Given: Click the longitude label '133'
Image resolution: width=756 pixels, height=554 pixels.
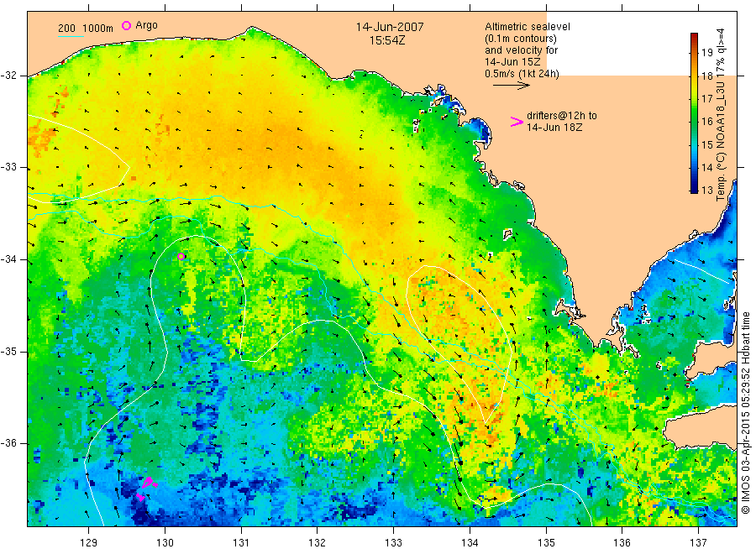Looking at the screenshot, I should coord(393,542).
